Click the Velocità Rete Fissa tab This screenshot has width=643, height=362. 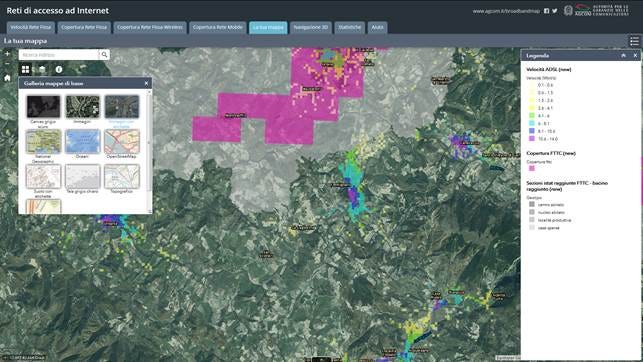(30, 27)
